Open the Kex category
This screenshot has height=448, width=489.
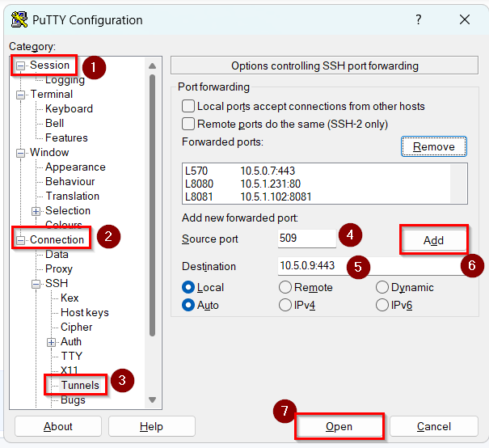pos(70,298)
